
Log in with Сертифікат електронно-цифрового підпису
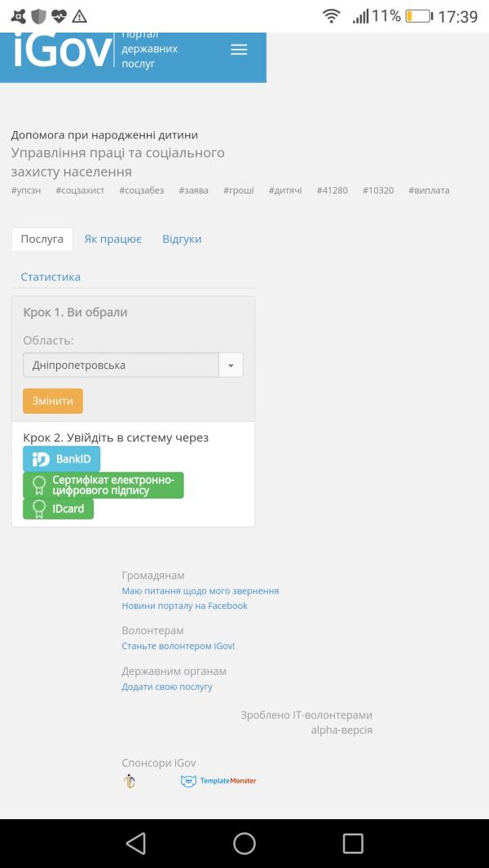click(x=104, y=485)
